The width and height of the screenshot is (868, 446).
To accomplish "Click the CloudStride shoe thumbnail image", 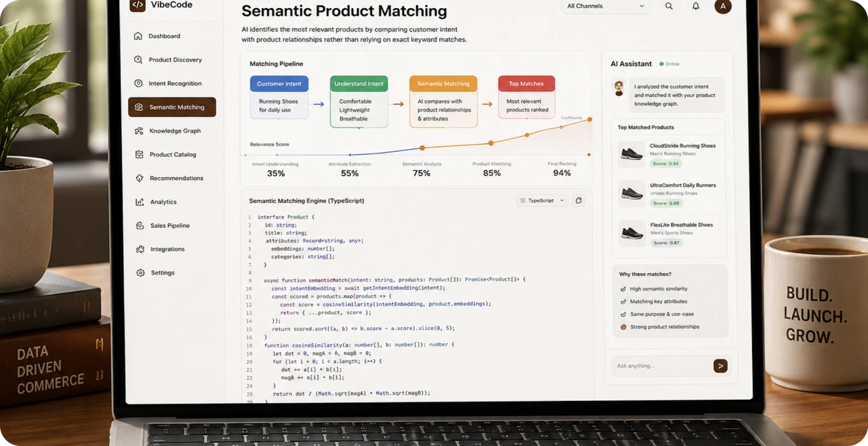I will click(x=632, y=154).
